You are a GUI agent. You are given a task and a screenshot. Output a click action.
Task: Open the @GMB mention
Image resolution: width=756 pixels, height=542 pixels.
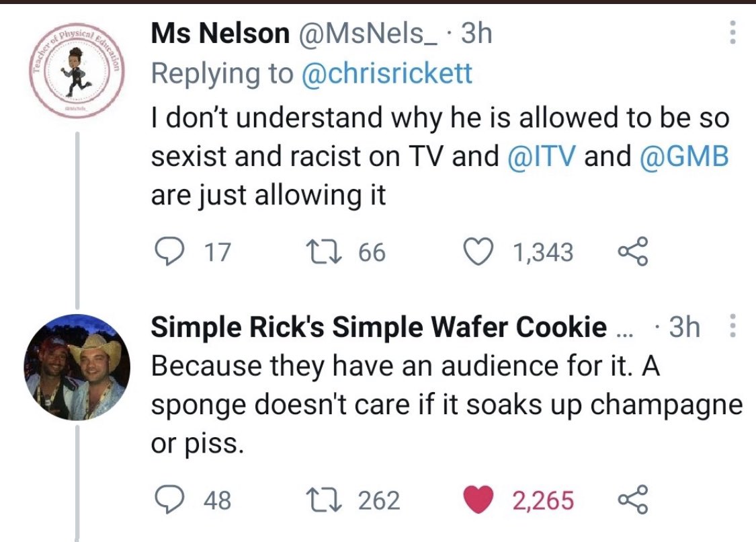click(x=683, y=157)
